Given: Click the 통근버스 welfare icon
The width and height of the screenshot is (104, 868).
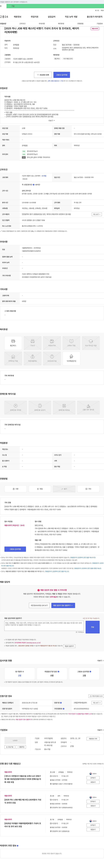Looking at the screenshot, I should point(13,343).
